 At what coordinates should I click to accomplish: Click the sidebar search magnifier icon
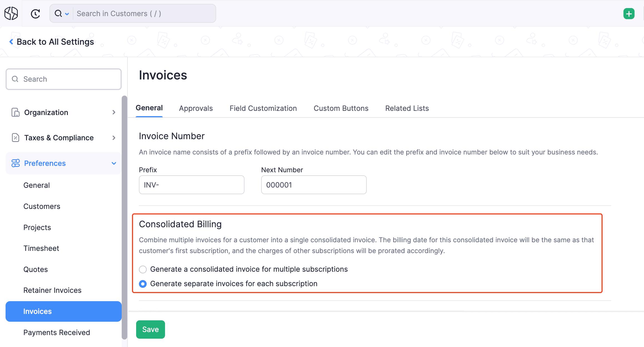click(15, 79)
